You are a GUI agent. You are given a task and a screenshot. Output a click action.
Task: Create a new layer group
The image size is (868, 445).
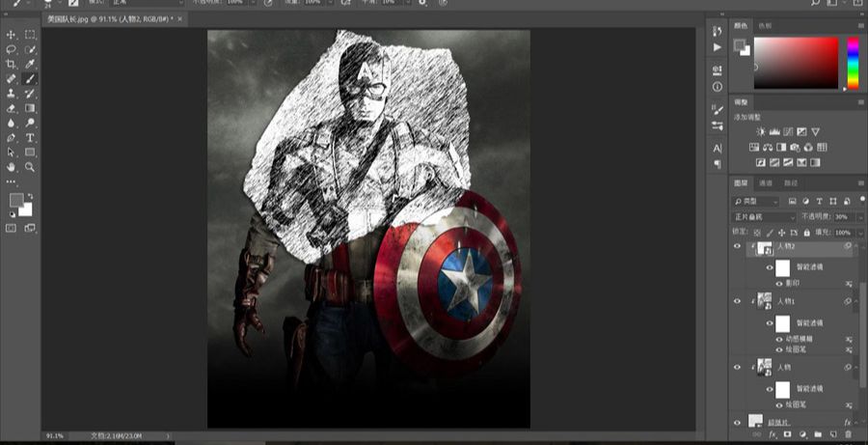click(x=818, y=435)
